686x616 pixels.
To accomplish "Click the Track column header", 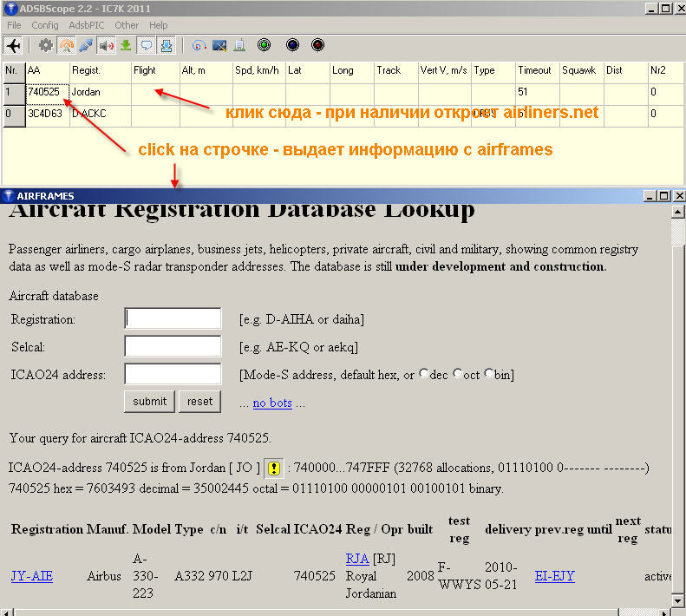I will pyautogui.click(x=396, y=72).
